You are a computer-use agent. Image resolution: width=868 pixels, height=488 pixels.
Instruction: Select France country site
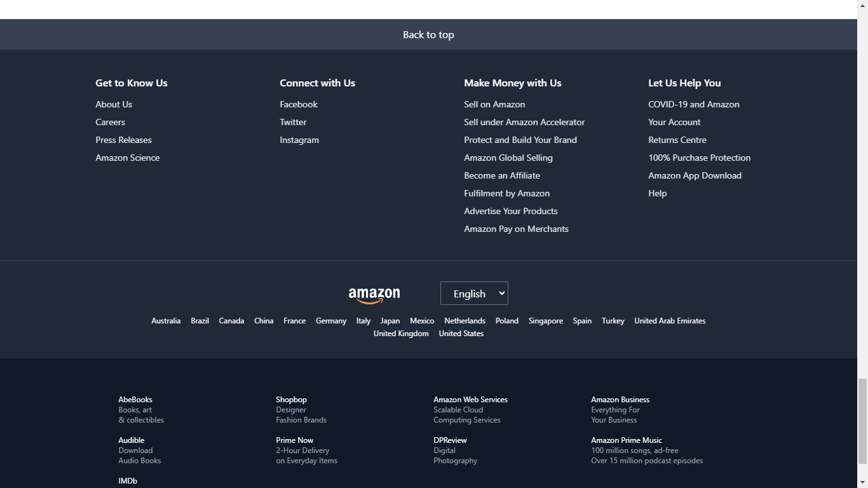(294, 321)
